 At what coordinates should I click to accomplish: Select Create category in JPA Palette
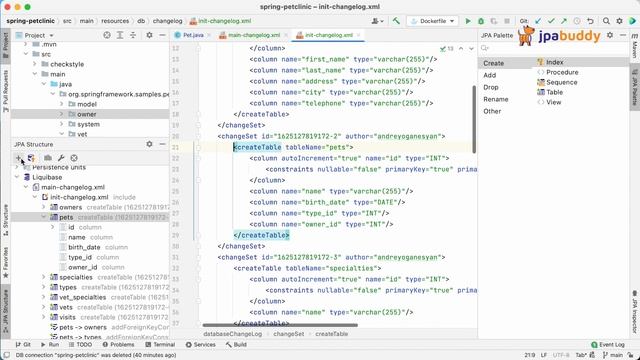(493, 63)
